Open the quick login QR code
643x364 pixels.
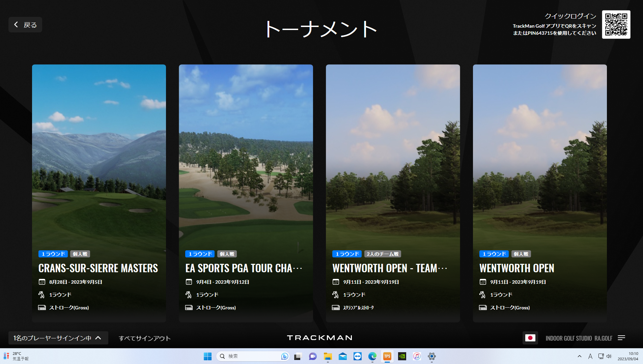(616, 25)
